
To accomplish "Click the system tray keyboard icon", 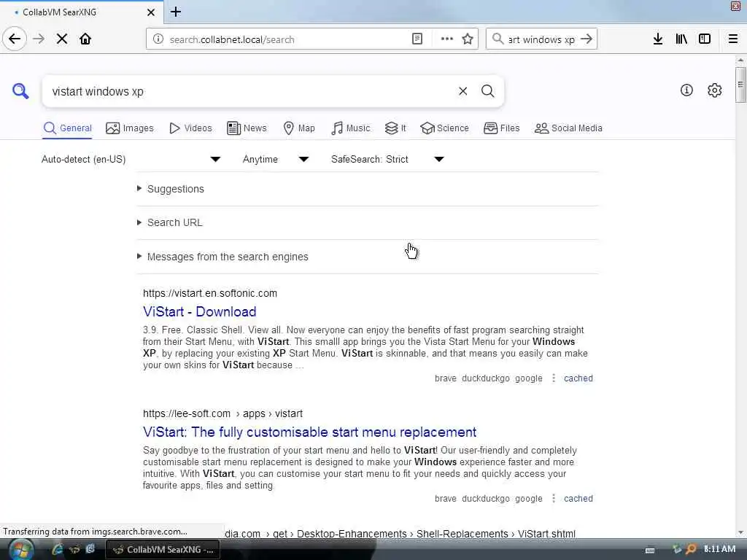I will coord(650,550).
